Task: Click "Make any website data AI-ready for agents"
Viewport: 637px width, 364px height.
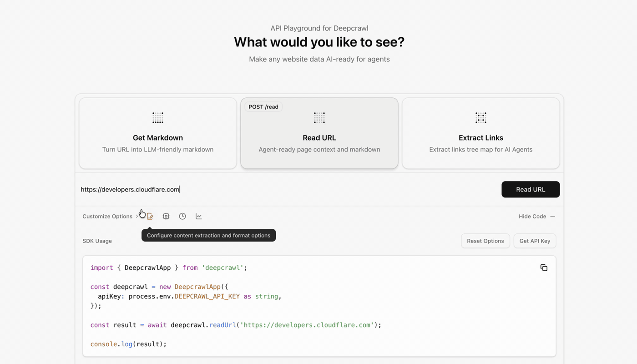Action: click(x=319, y=59)
